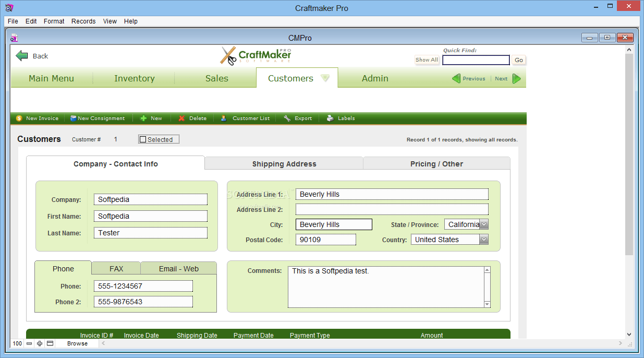Click the Last Name field containing Tester
The height and width of the screenshot is (358, 644).
click(x=151, y=233)
